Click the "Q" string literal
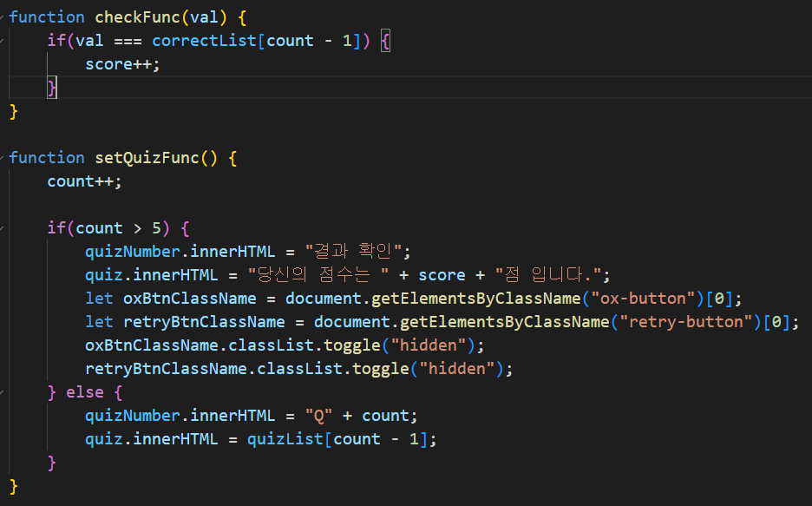The width and height of the screenshot is (812, 506). [318, 416]
